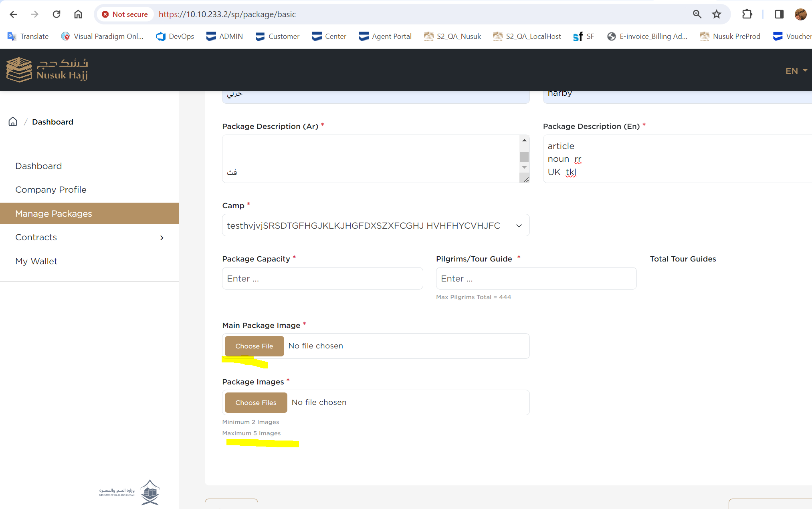The width and height of the screenshot is (812, 509).
Task: Click the browser reload icon
Action: (57, 14)
